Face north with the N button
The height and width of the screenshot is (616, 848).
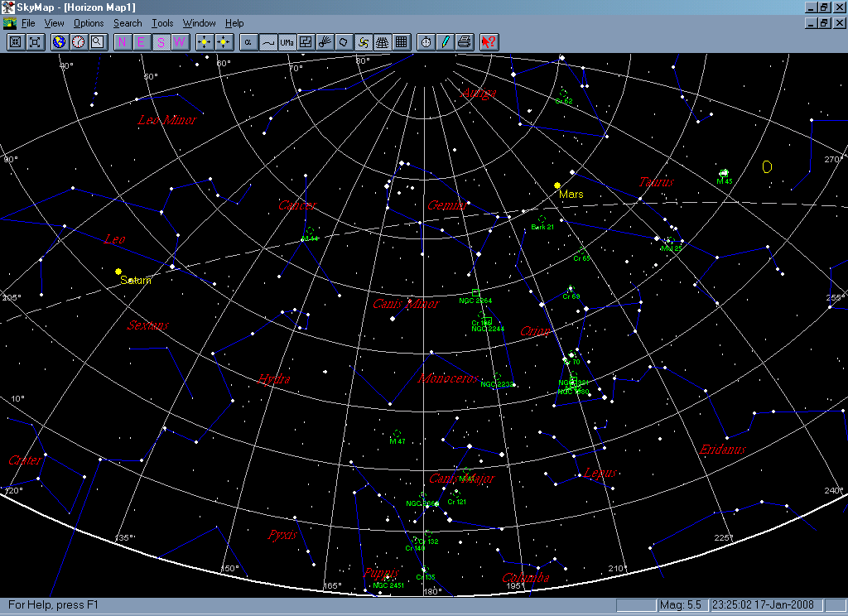123,42
